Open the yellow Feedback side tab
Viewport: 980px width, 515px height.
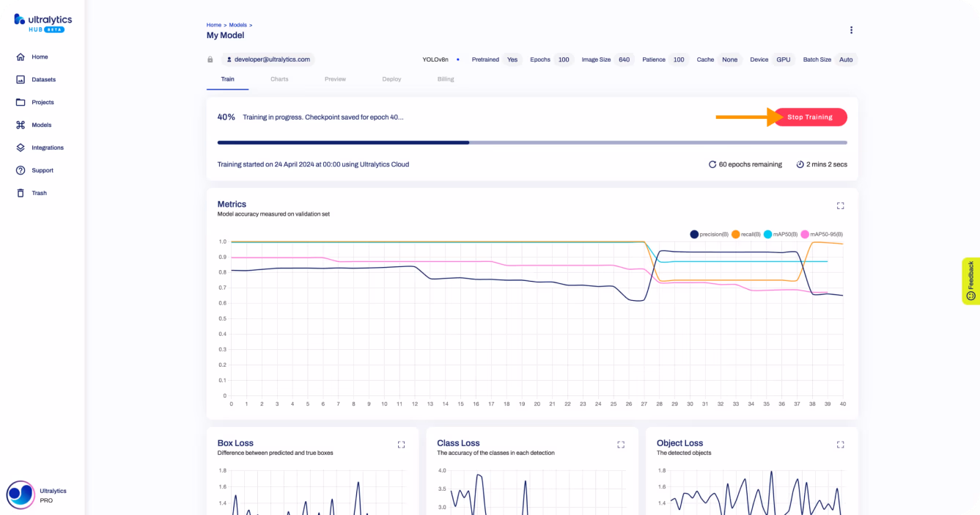971,281
